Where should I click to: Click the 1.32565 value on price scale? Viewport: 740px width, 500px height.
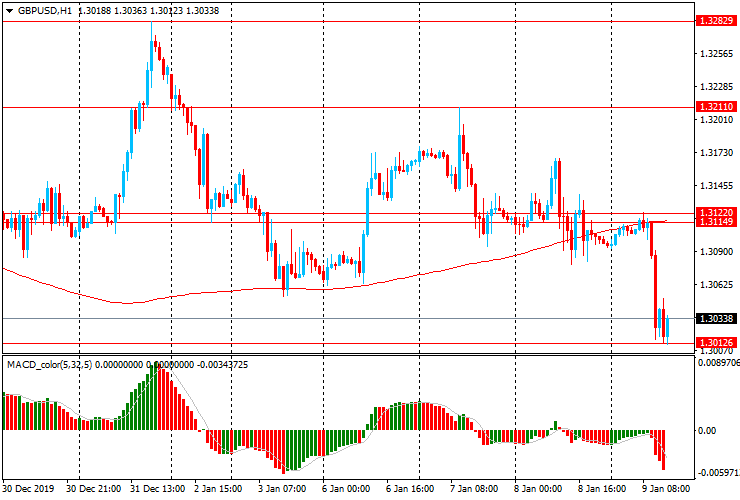717,54
